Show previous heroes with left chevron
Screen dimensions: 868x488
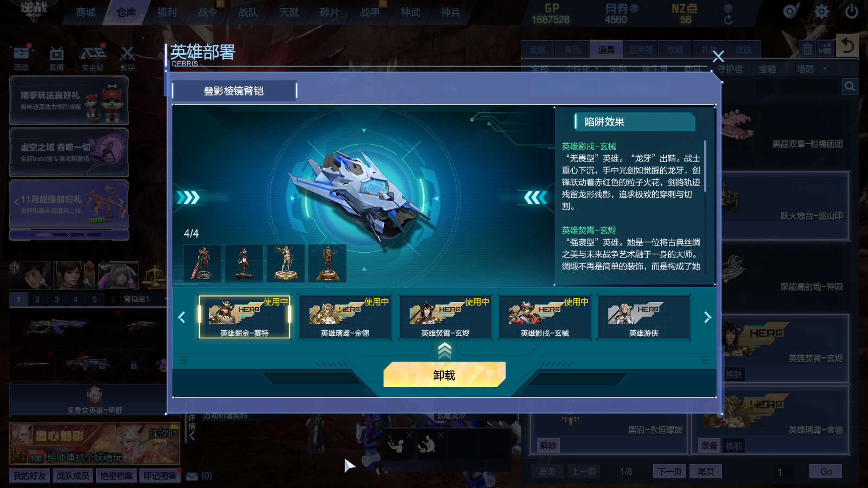click(x=182, y=317)
